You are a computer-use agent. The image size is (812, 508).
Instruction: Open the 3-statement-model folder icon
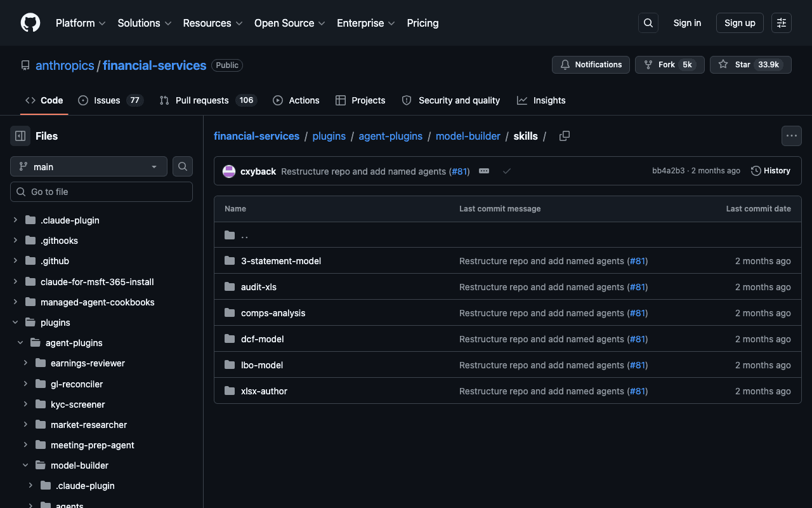[x=230, y=261]
